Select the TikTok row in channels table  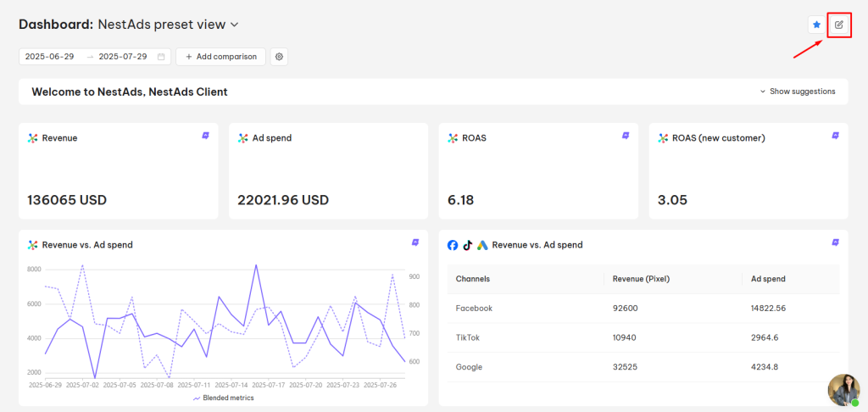(643, 337)
